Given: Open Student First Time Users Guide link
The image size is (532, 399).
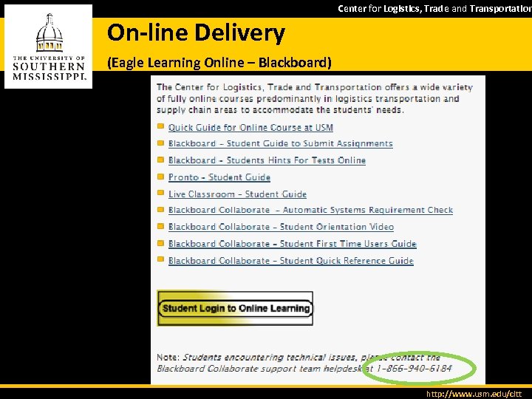Looking at the screenshot, I should (x=293, y=244).
